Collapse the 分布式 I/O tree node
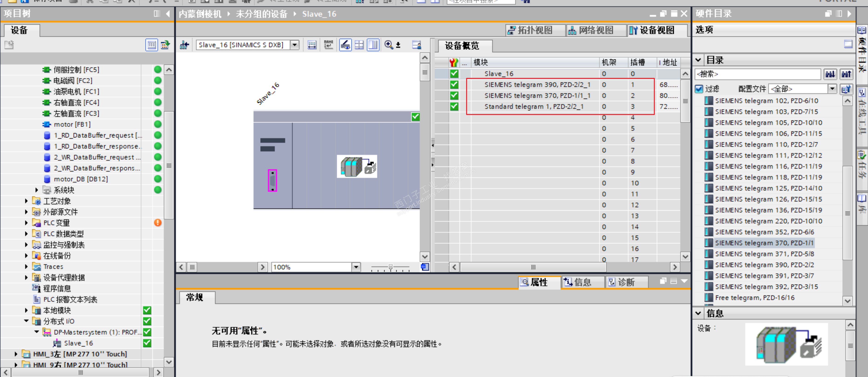Image resolution: width=868 pixels, height=377 pixels. pos(26,321)
